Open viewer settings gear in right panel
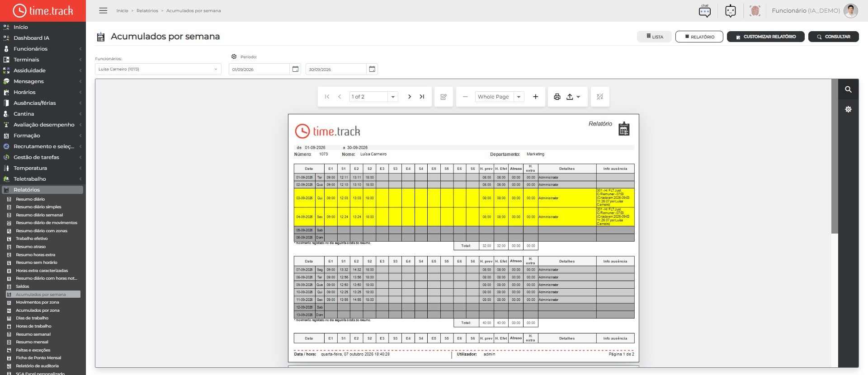868x375 pixels. (x=848, y=109)
